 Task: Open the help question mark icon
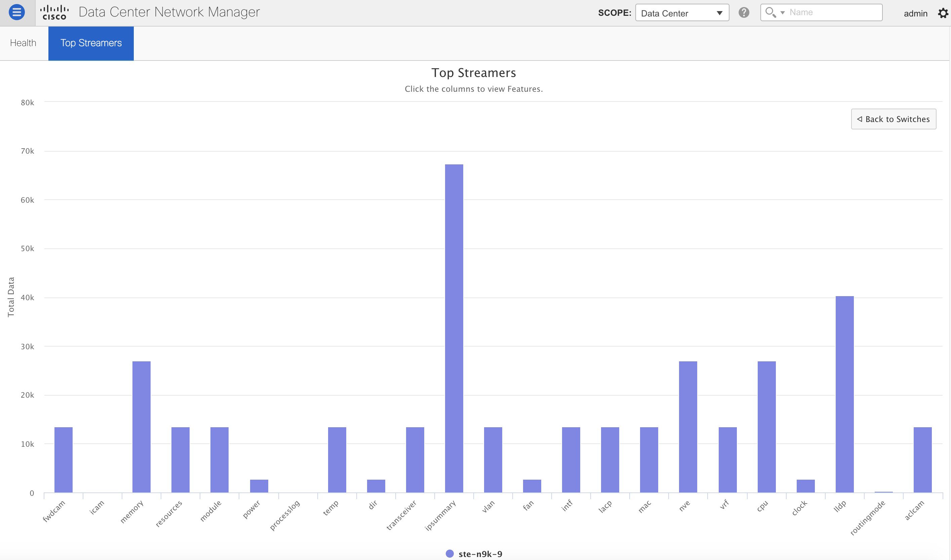tap(744, 12)
